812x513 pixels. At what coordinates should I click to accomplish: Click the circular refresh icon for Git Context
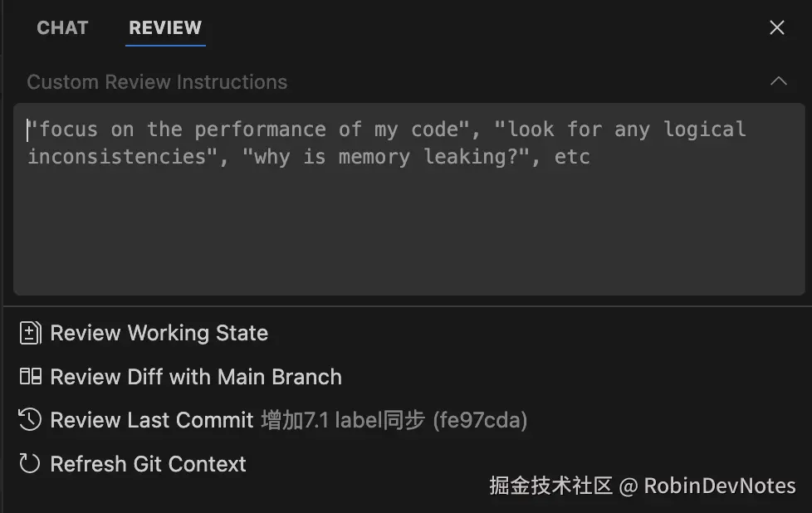tap(30, 464)
